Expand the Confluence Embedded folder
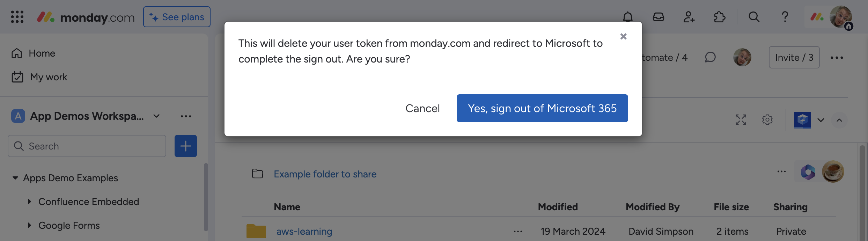868x241 pixels. (29, 202)
